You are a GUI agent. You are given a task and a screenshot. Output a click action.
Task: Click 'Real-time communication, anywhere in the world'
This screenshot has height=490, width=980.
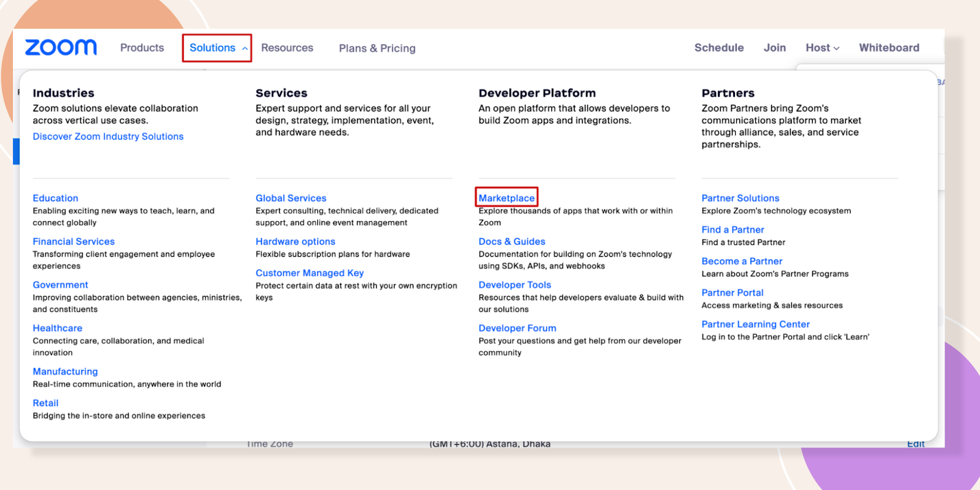click(127, 385)
